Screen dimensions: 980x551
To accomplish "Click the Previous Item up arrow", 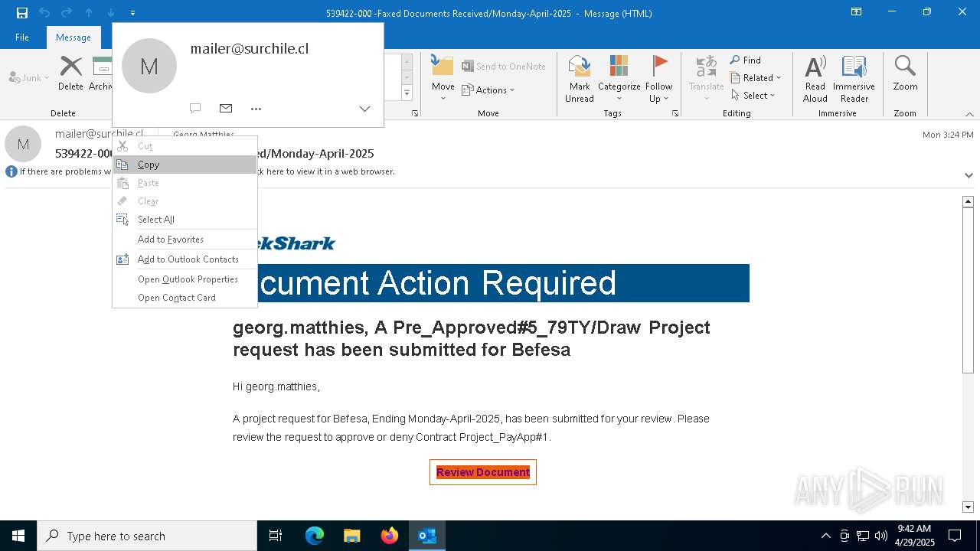I will click(x=89, y=13).
